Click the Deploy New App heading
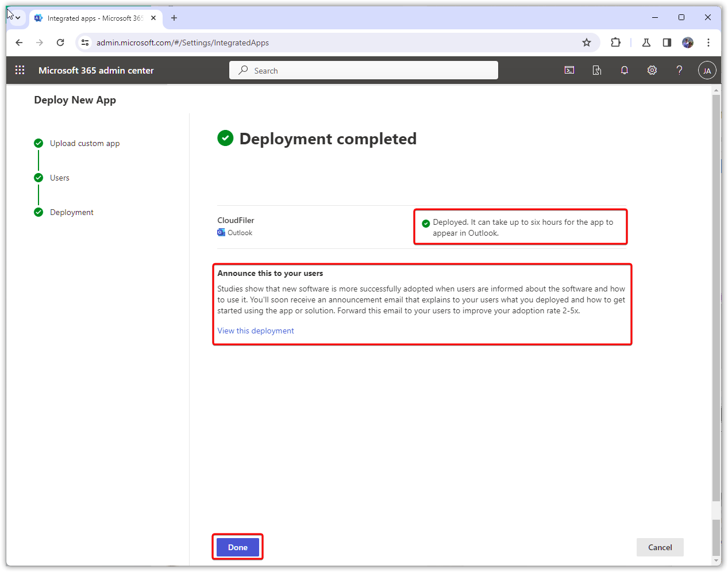The height and width of the screenshot is (572, 728). tap(75, 100)
